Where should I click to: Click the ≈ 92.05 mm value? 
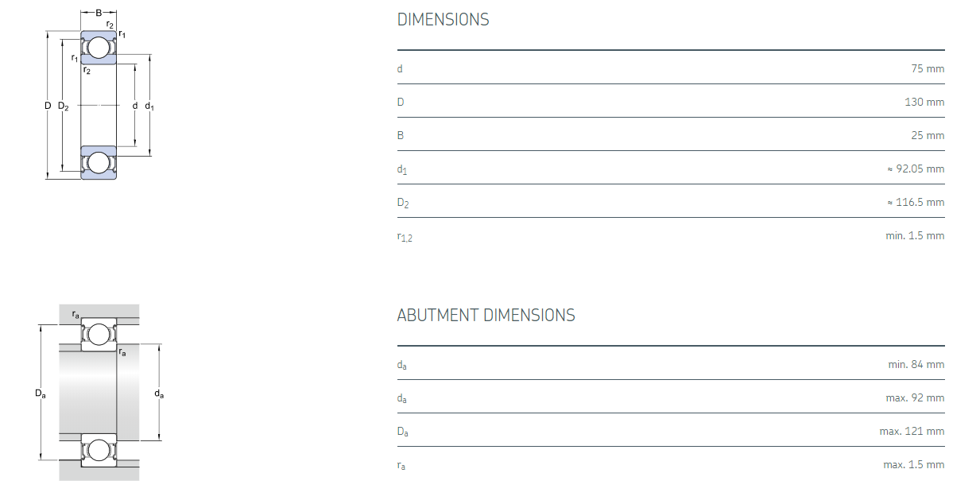[916, 169]
